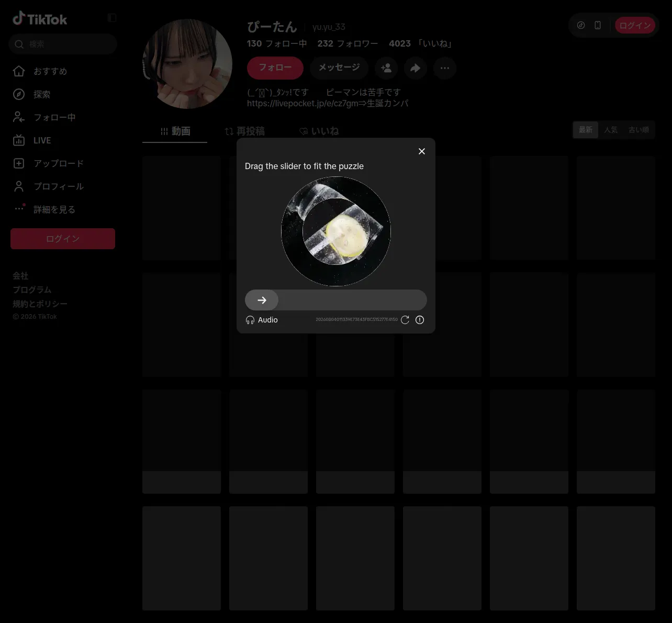Open the profile avatar picture
Screen dimensions: 672x623
pos(187,64)
